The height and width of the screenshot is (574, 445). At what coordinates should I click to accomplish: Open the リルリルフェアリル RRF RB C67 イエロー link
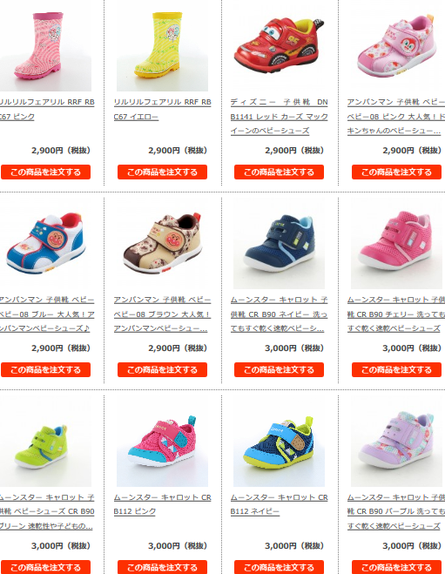[162, 109]
